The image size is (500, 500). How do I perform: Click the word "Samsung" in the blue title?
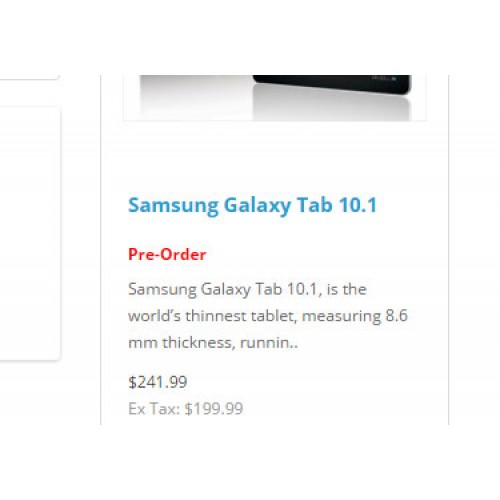point(173,205)
